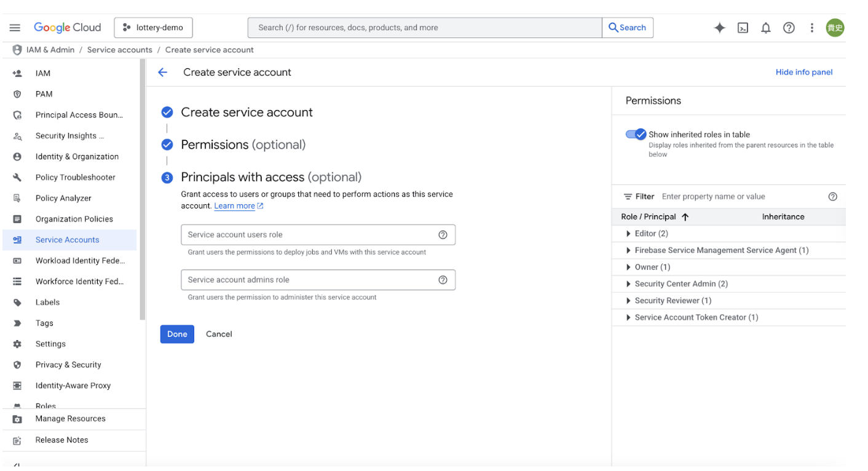Open notifications bell icon

766,28
